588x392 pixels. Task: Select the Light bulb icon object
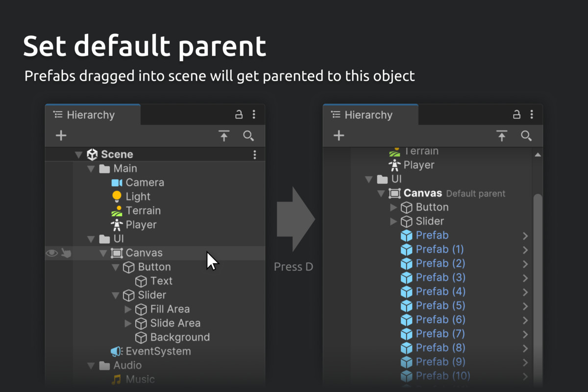(117, 196)
